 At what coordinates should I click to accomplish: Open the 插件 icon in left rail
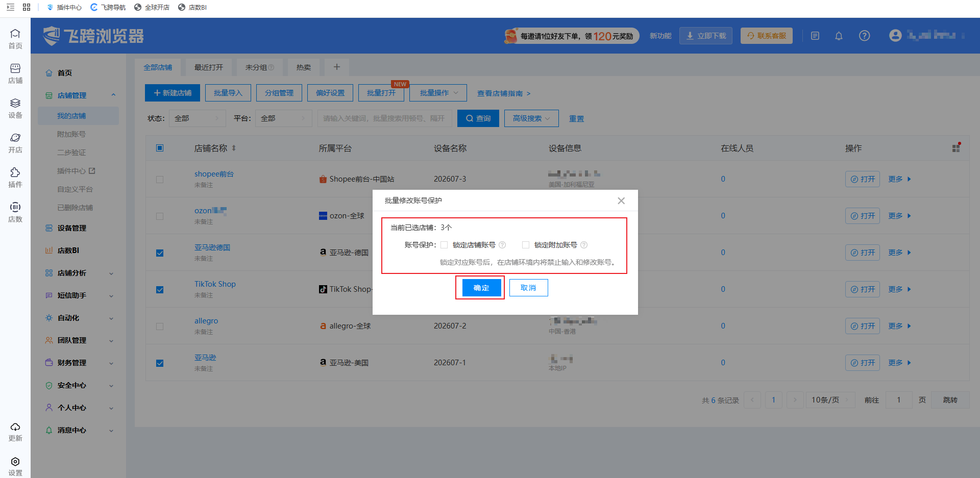(x=15, y=178)
